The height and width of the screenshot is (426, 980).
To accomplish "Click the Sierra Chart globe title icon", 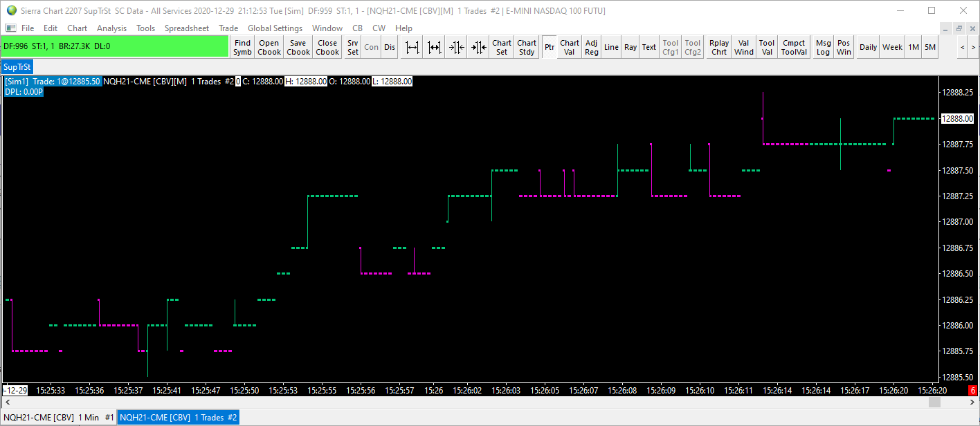I will pyautogui.click(x=11, y=10).
